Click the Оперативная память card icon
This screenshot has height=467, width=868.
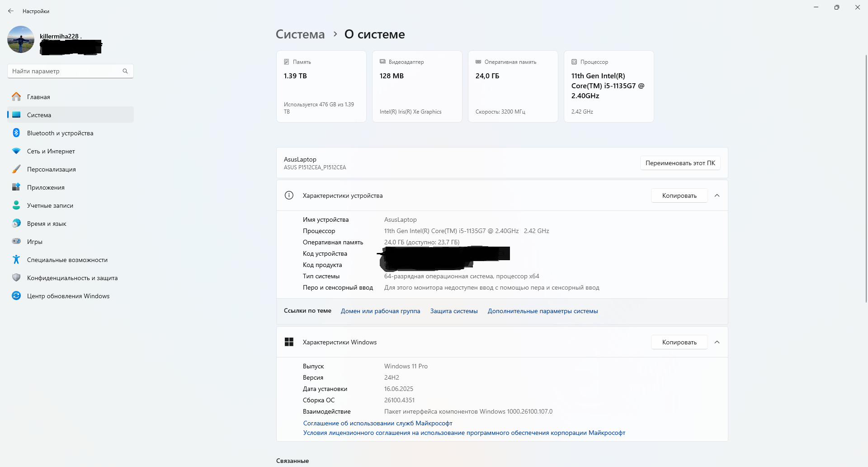coord(478,62)
